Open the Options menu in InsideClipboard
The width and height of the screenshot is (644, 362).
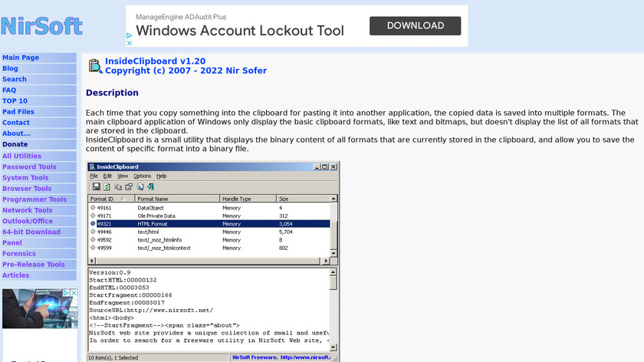(142, 176)
